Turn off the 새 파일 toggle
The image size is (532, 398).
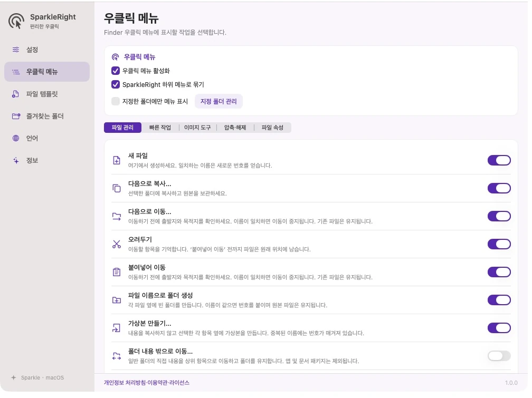click(499, 160)
